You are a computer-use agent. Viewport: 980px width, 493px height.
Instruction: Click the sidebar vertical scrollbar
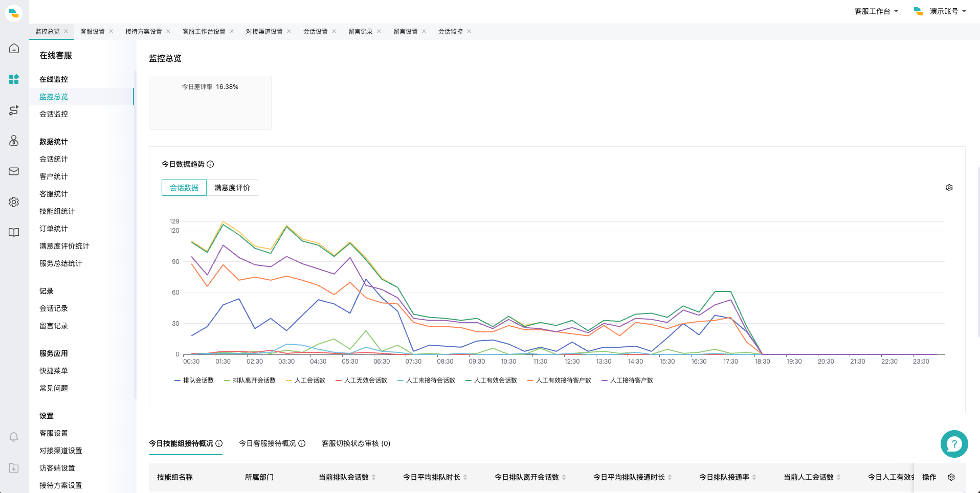pyautogui.click(x=135, y=235)
